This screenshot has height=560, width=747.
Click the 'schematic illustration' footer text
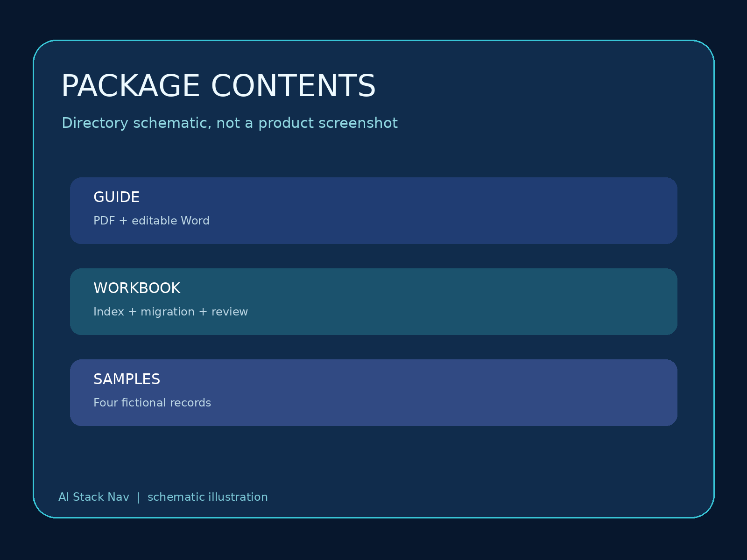[208, 497]
